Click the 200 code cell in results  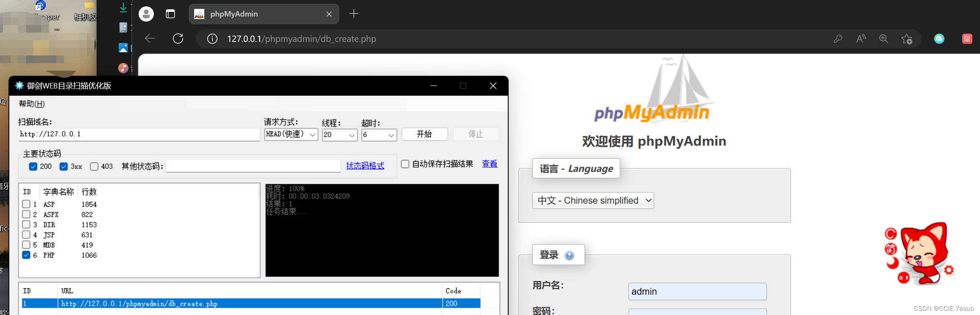(461, 304)
